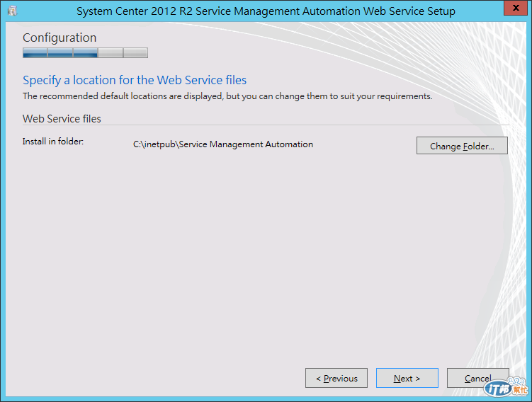Image resolution: width=532 pixels, height=402 pixels.
Task: Click the 'Install in folder:' label
Action: click(x=53, y=142)
